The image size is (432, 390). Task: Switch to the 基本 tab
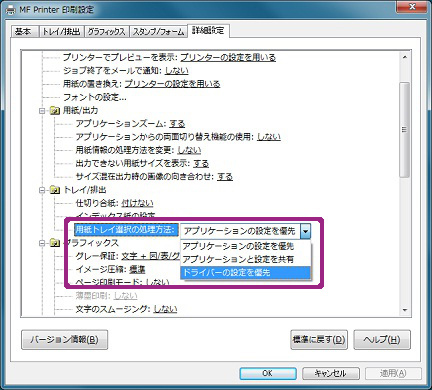(25, 32)
